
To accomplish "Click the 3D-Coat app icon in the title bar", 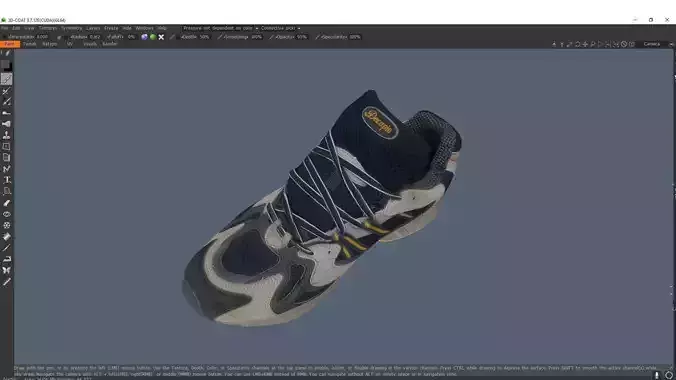I will (3, 20).
